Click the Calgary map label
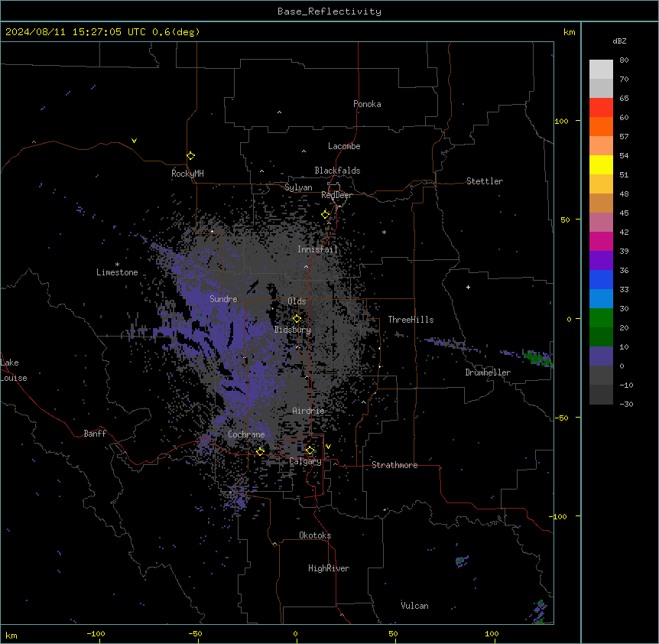 (x=305, y=461)
